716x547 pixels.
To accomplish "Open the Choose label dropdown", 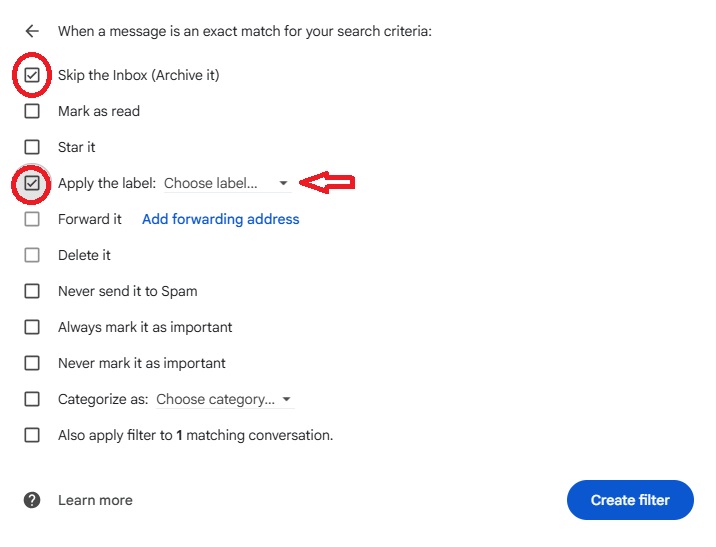I will click(x=227, y=183).
